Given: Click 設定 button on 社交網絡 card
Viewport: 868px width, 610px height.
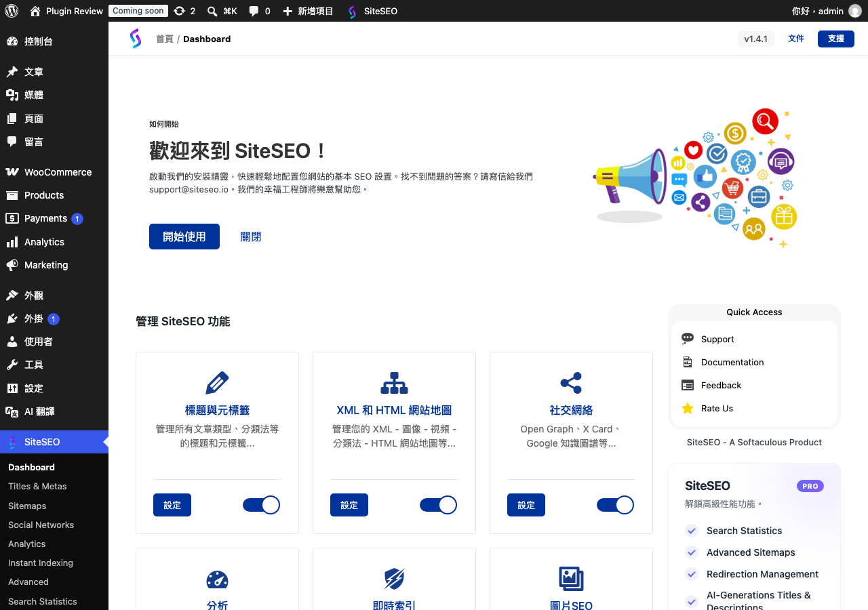Looking at the screenshot, I should [x=526, y=505].
